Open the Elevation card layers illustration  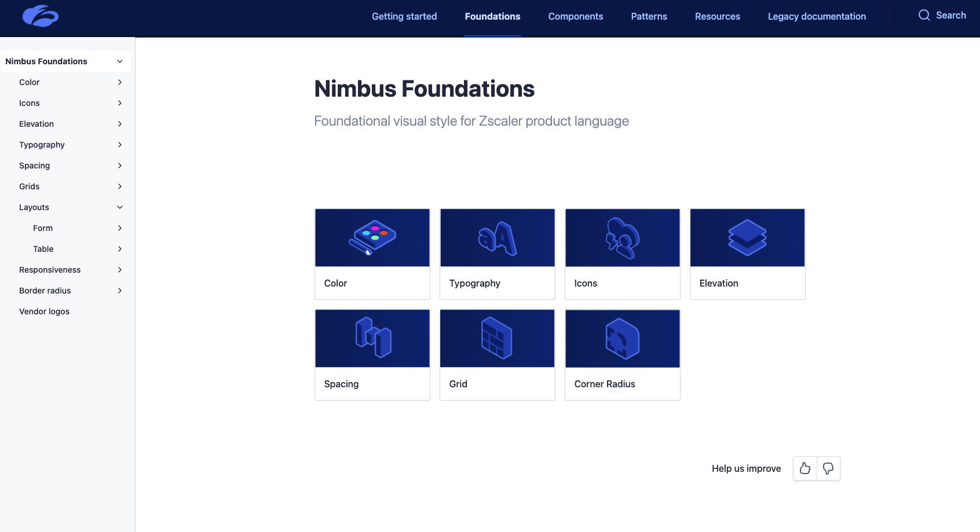[x=748, y=238]
